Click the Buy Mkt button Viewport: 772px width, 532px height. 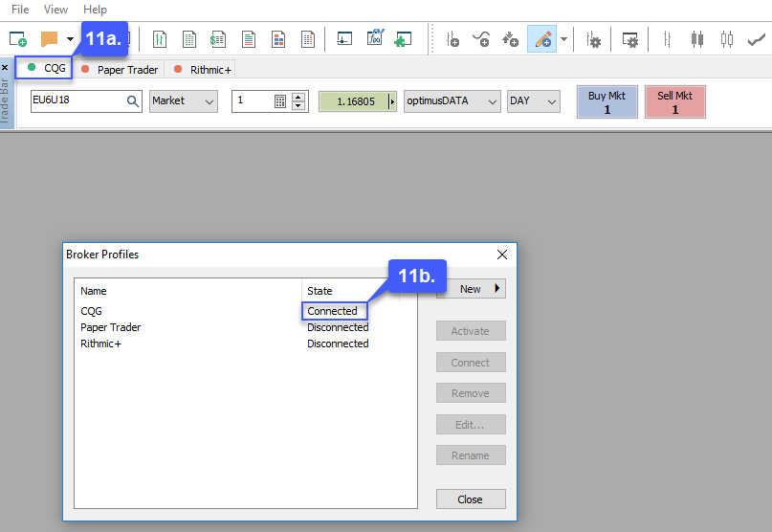tap(607, 102)
